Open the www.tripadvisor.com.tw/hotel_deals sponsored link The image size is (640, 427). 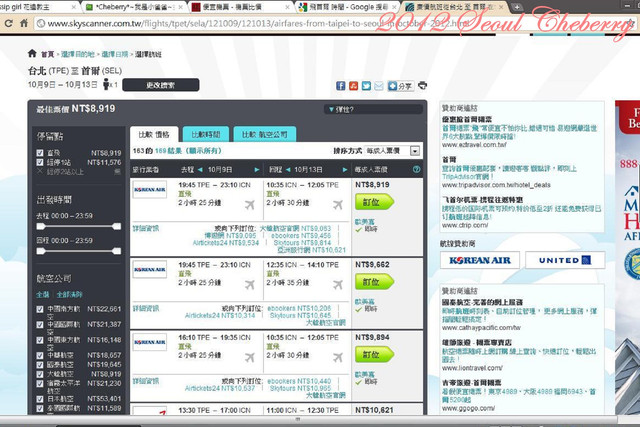496,185
